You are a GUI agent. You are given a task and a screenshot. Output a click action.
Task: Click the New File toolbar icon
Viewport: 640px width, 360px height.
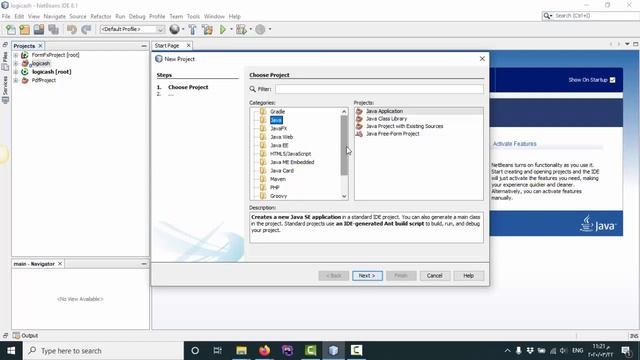[10, 29]
